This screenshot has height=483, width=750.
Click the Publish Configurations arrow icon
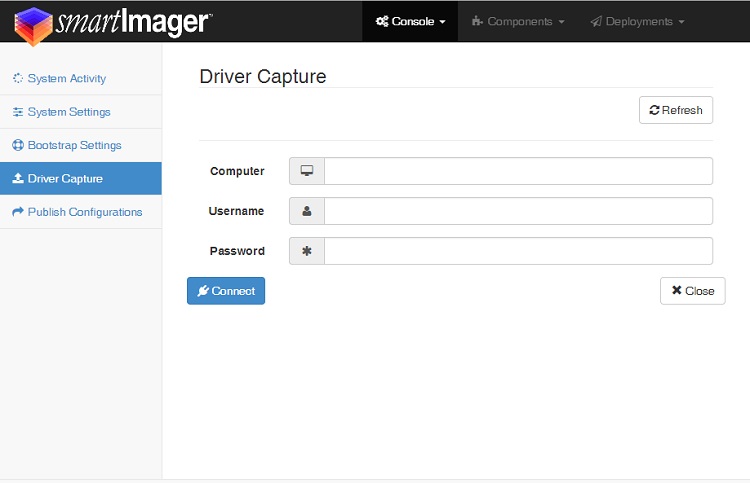point(18,212)
